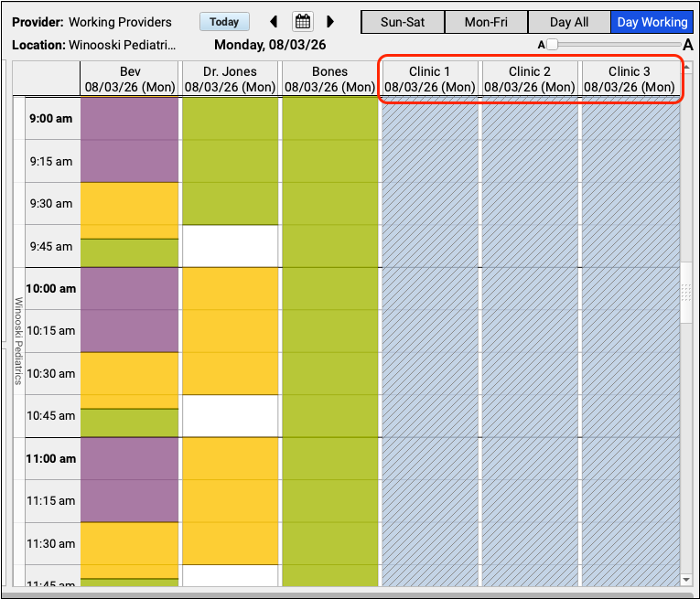Switch to Mon-Fri view
Image resolution: width=700 pixels, height=599 pixels.
coord(486,22)
